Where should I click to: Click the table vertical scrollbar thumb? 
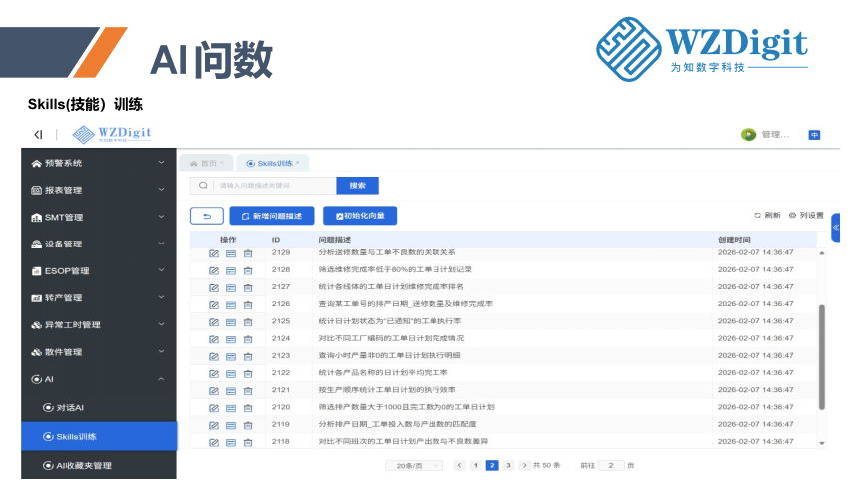pyautogui.click(x=822, y=357)
